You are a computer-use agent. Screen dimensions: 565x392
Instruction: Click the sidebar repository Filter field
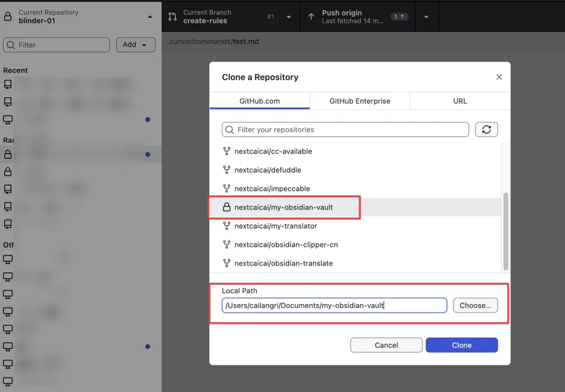tap(56, 45)
